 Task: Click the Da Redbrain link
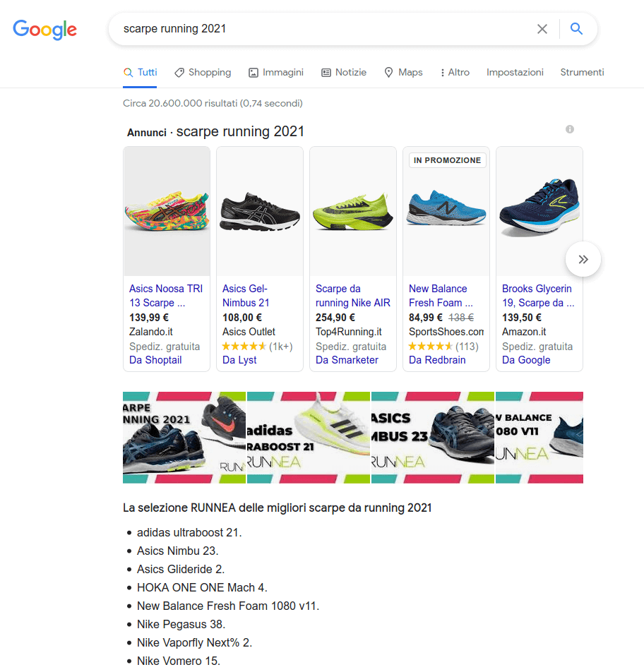pos(437,360)
